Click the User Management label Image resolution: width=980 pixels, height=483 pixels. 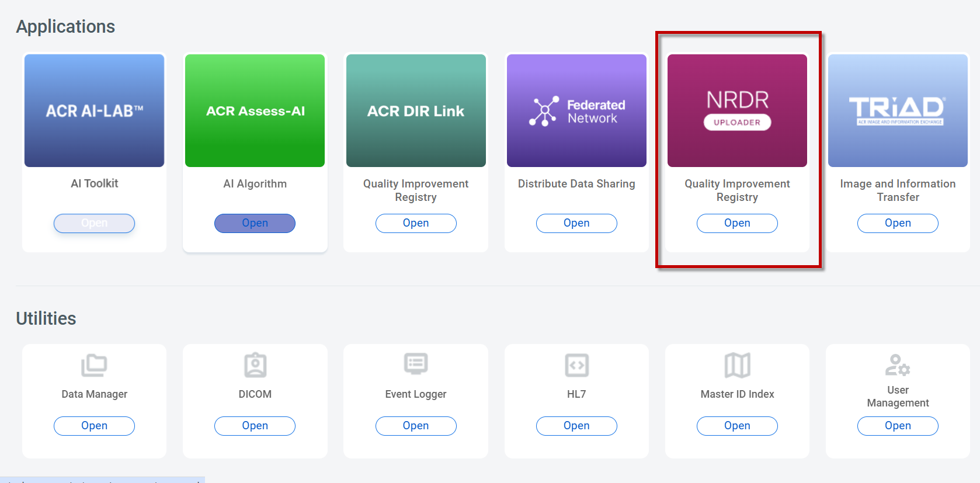pyautogui.click(x=898, y=397)
